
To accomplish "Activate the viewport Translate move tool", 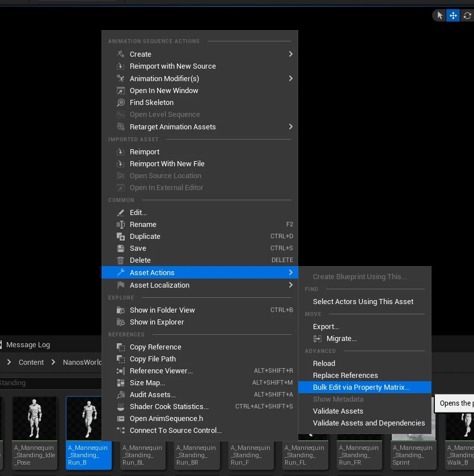I will (x=453, y=15).
